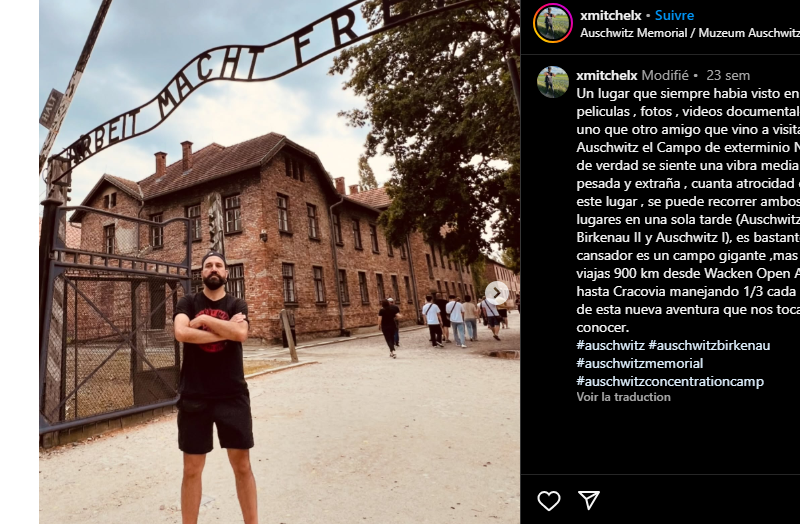The height and width of the screenshot is (524, 800).
Task: Click the brick building in photo
Action: tap(276, 240)
